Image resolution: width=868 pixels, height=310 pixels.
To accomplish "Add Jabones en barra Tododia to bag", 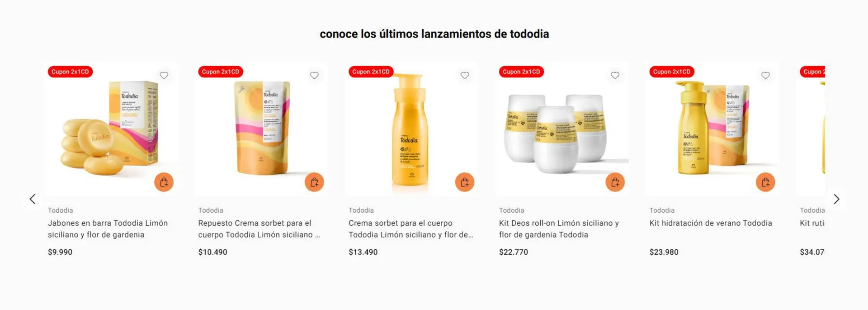I will [x=164, y=182].
